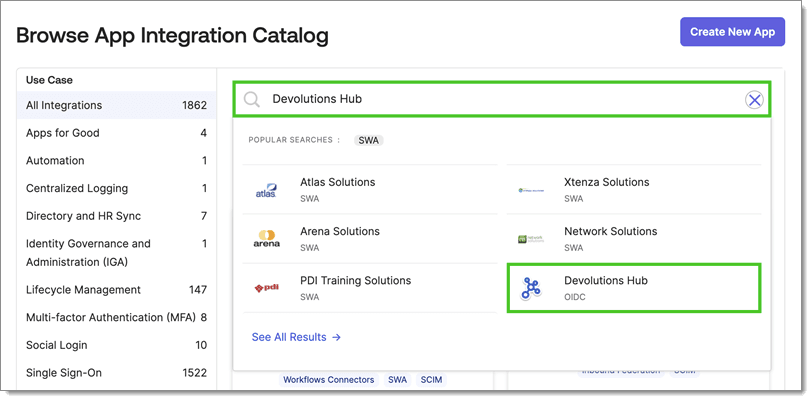Filter by Single Sign-On use case
This screenshot has height=401, width=812.
coord(117,373)
